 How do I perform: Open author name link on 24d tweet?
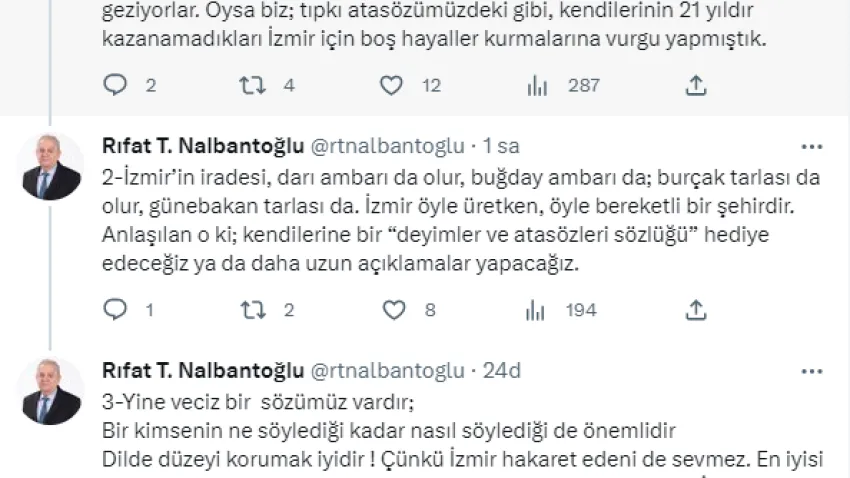(203, 371)
